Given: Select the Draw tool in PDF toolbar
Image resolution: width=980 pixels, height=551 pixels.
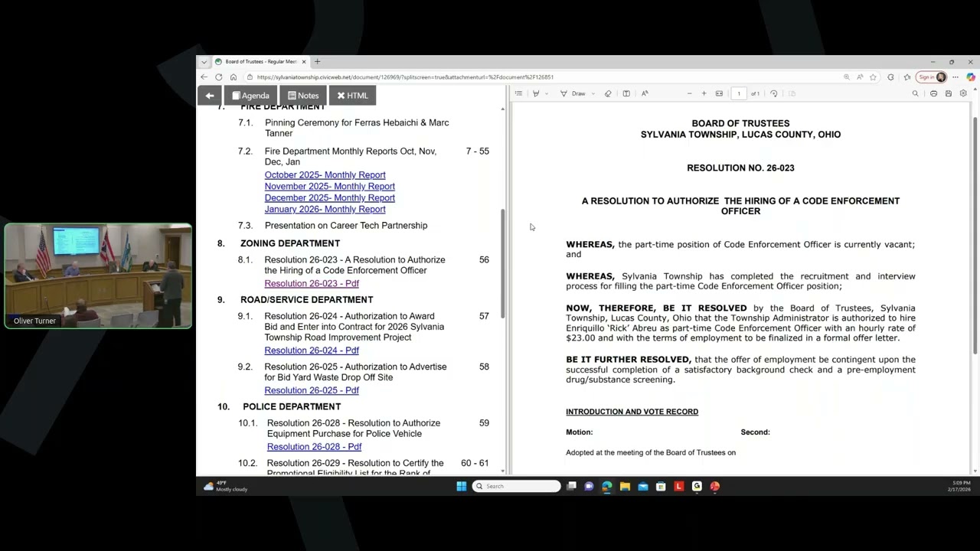Looking at the screenshot, I should tap(573, 93).
